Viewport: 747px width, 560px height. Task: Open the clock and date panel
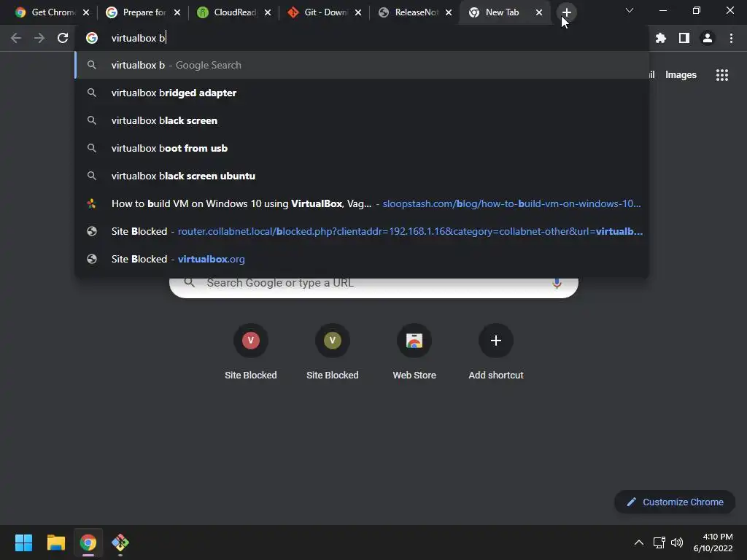(x=713, y=542)
